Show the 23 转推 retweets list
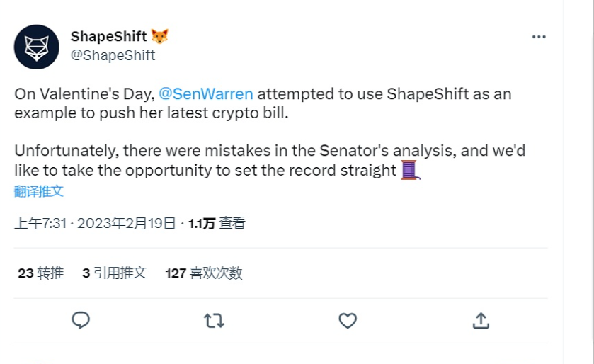The image size is (594, 364). pyautogui.click(x=40, y=273)
